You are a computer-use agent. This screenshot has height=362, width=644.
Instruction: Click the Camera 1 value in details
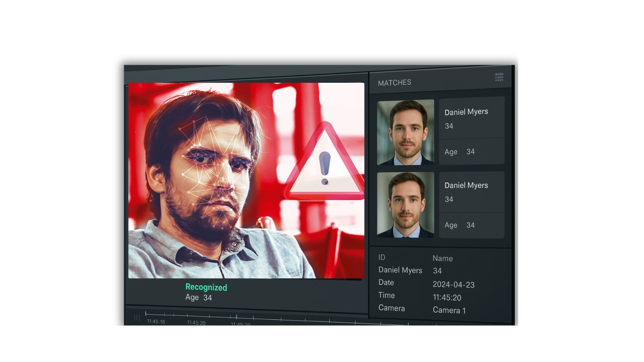coord(449,310)
